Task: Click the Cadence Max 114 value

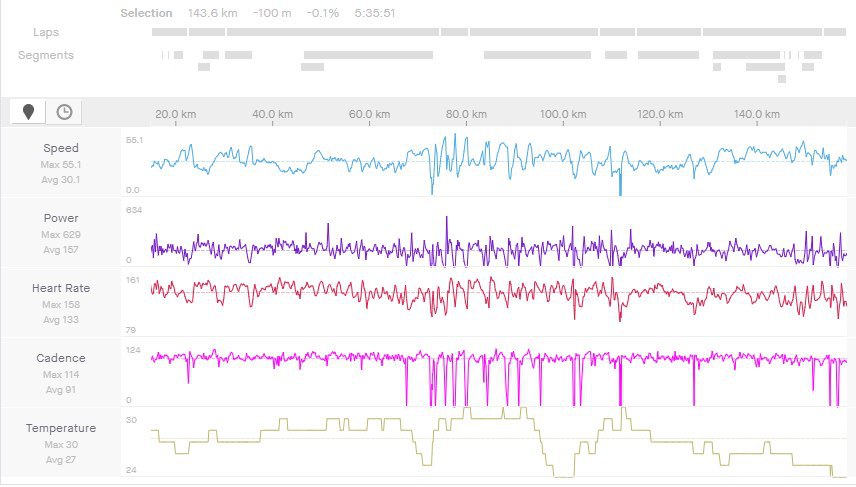Action: 61,375
